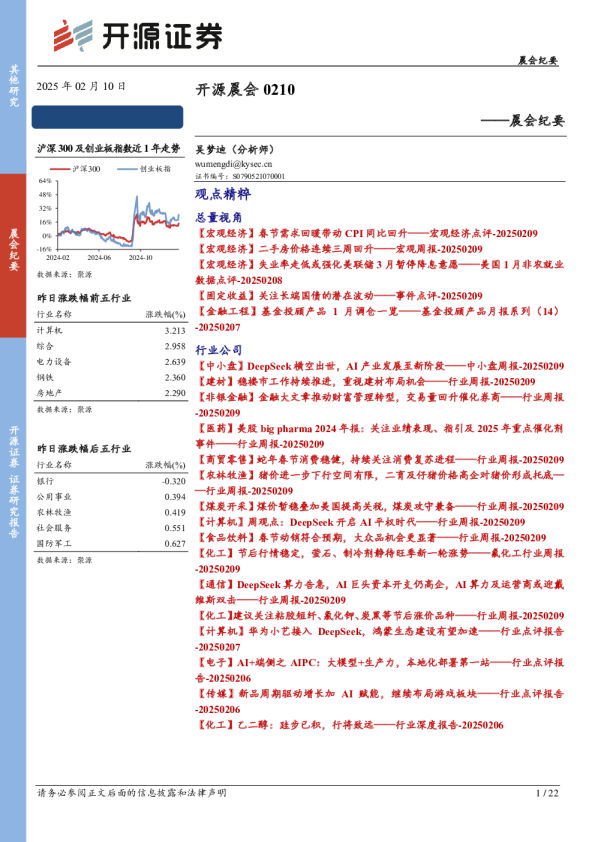Viewport: 595px width, 842px height.
Task: Click footer 请务必参阅正文后面的信息披露和法律声明
Action: (132, 793)
